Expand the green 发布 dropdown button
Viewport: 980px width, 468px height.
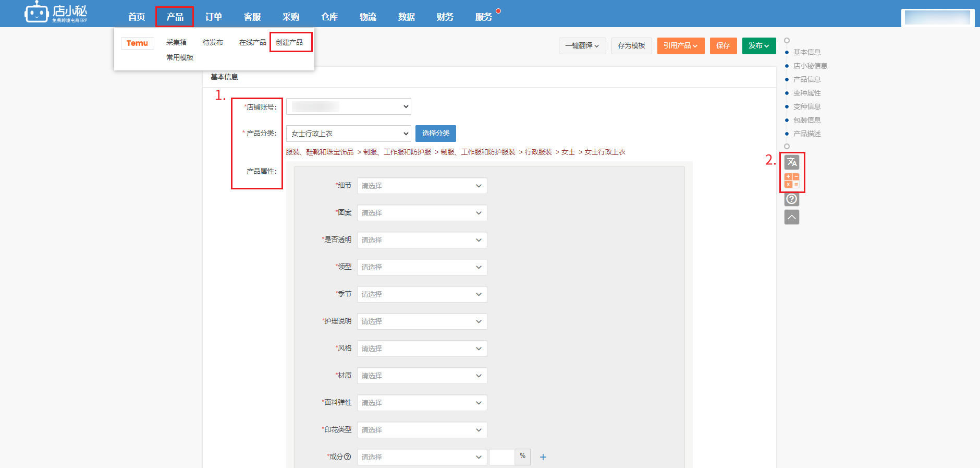tap(759, 46)
